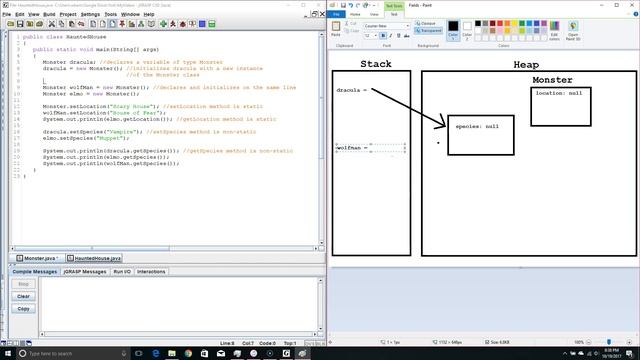Viewport: 640px width, 360px height.
Task: Open Chrome from the taskbar
Action: [188, 353]
